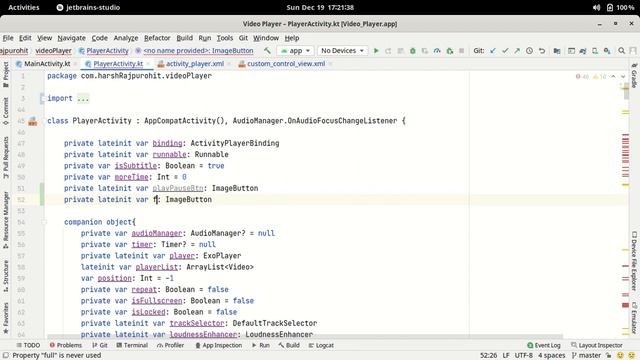Open the File menu
This screenshot has width=640, height=360.
click(8, 38)
